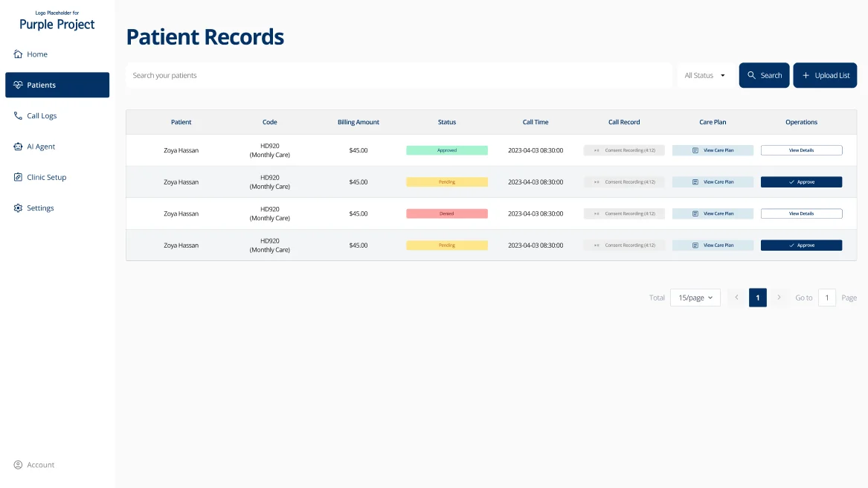Click the heart pulse Patients icon
The height and width of the screenshot is (488, 868).
(x=18, y=85)
